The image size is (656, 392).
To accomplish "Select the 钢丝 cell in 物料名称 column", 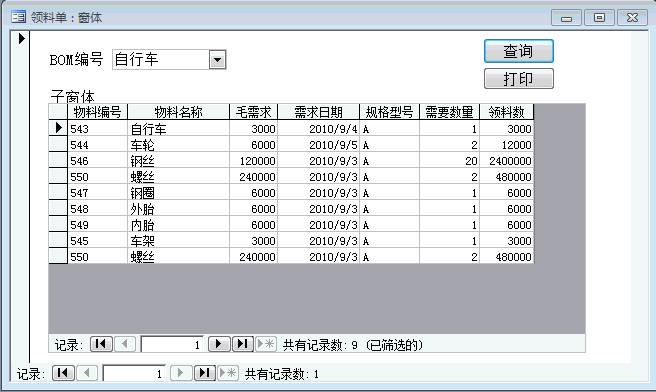I will point(178,161).
